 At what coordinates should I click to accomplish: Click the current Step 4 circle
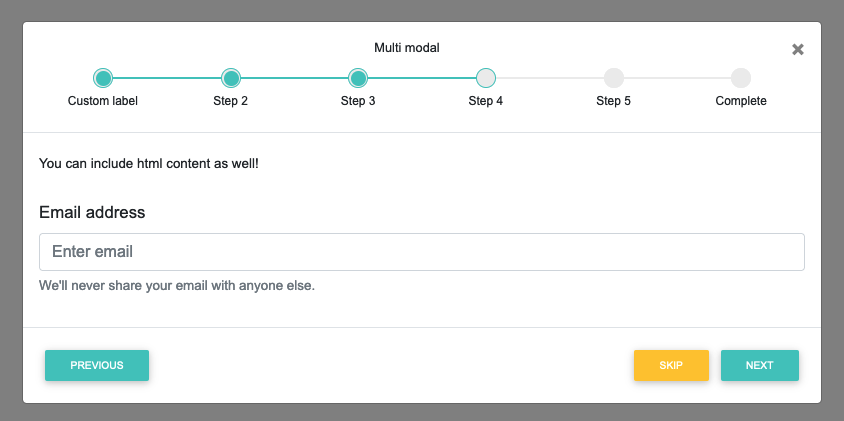point(486,78)
